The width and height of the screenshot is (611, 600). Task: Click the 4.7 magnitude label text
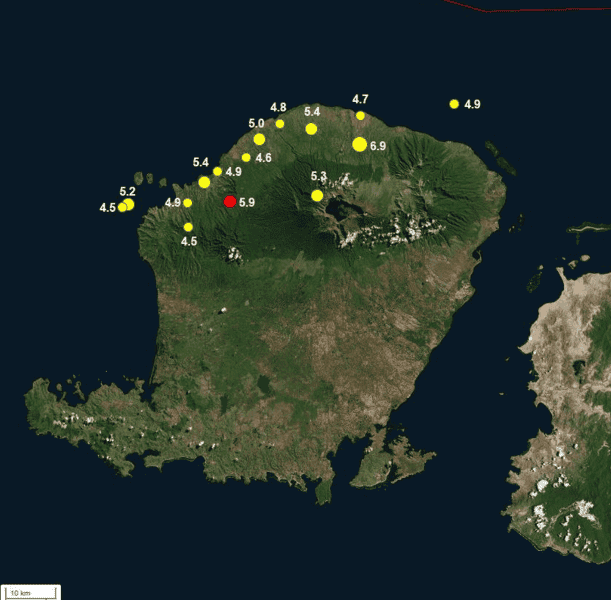[360, 99]
